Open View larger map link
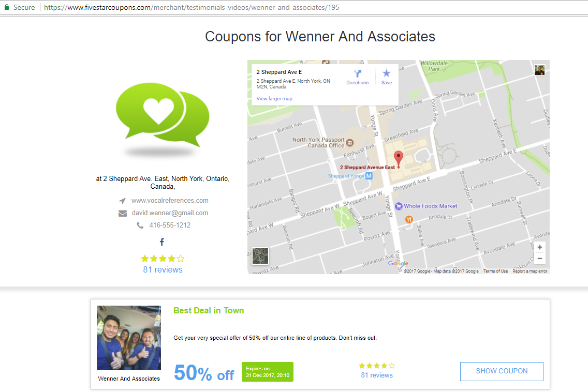Image resolution: width=588 pixels, height=392 pixels. pos(274,99)
